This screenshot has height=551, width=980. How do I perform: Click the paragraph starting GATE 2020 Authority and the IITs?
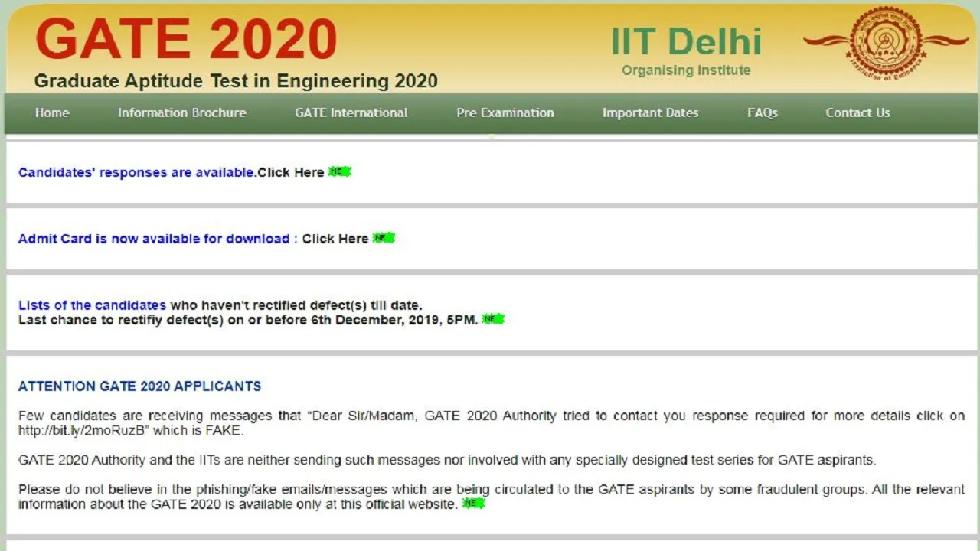447,460
